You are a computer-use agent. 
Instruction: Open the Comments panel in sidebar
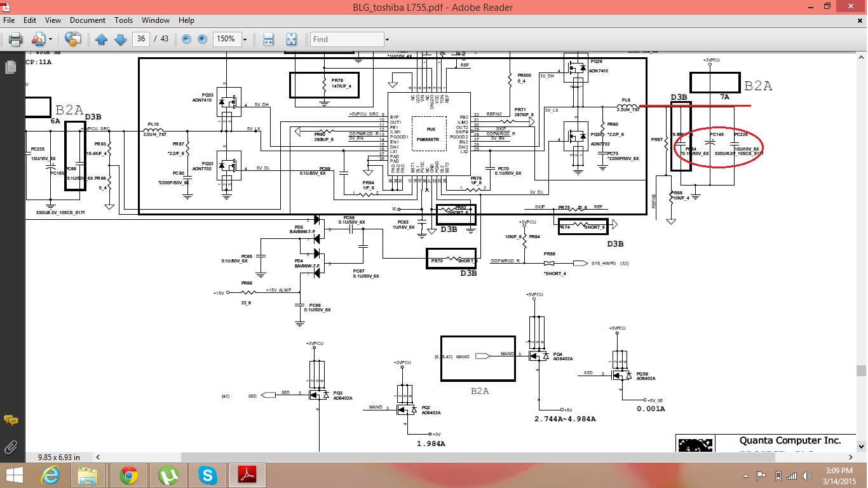coord(11,420)
